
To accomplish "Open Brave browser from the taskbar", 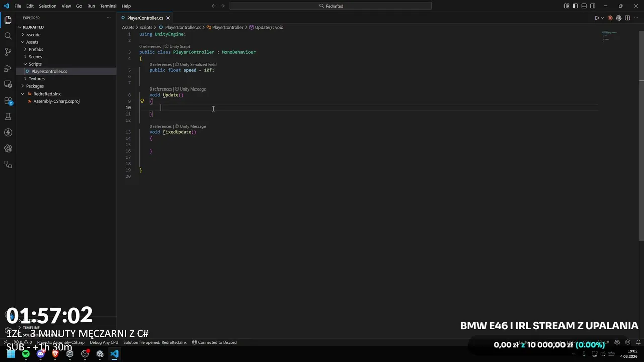I will 55,354.
